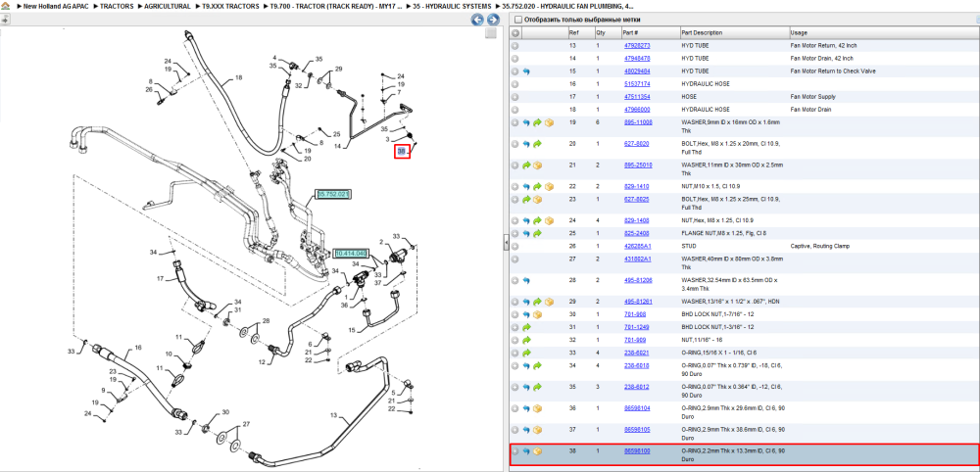980x472 pixels.
Task: Open 35 - HYDRAULIC SYSTEMS breadcrumb
Action: (452, 6)
